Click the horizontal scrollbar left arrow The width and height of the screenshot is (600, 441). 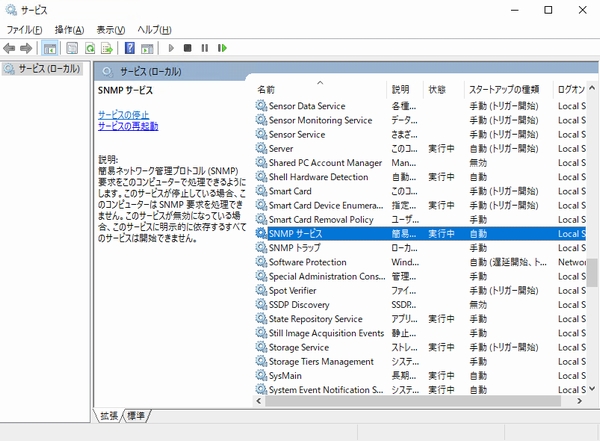pos(259,401)
